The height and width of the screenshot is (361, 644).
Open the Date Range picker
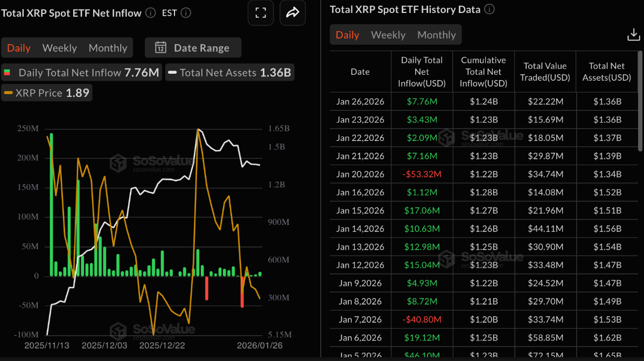click(193, 47)
